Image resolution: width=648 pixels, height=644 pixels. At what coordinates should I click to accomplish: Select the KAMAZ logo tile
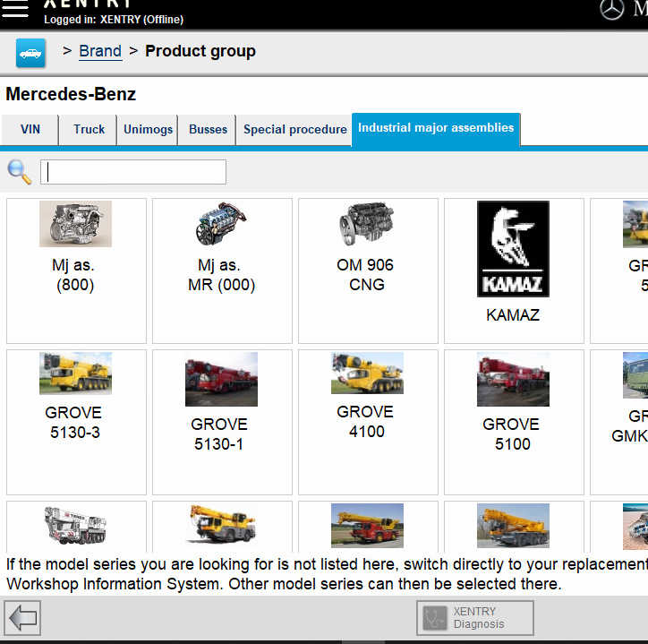click(x=513, y=270)
